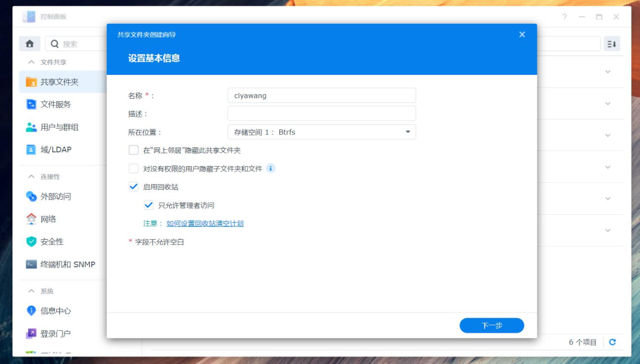Click the info icon next to hidden files option
This screenshot has width=640, height=364.
270,168
